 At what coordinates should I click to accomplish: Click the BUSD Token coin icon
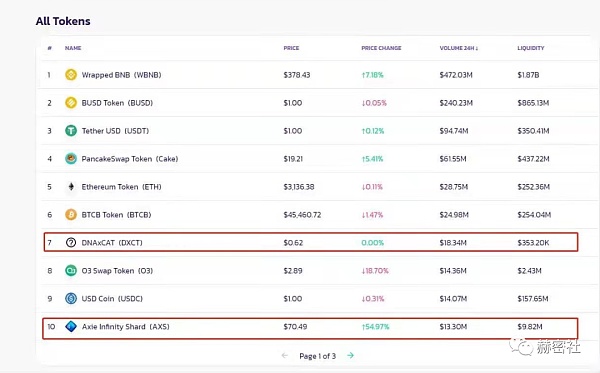point(71,103)
